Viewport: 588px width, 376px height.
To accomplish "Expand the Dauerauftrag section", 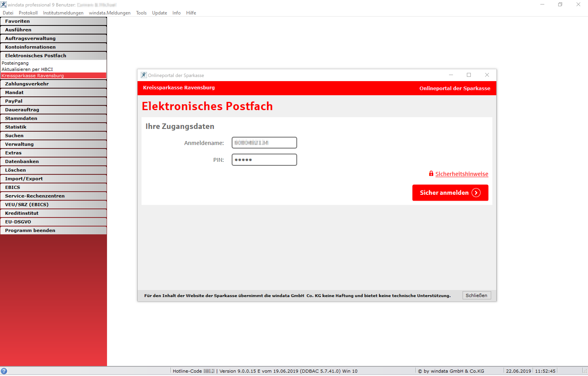I will click(54, 110).
